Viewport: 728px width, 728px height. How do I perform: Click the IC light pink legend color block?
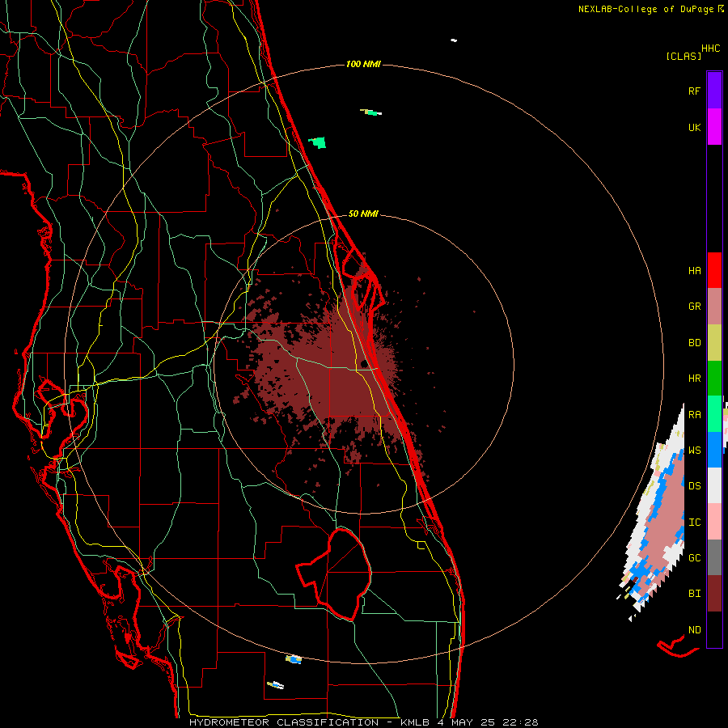[714, 522]
